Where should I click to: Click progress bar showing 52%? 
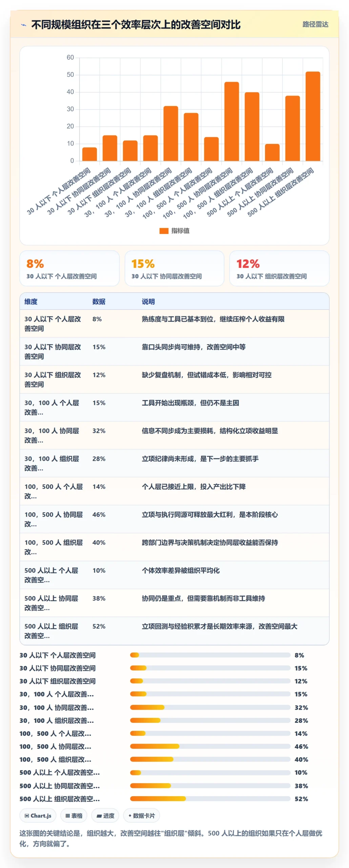[210, 798]
